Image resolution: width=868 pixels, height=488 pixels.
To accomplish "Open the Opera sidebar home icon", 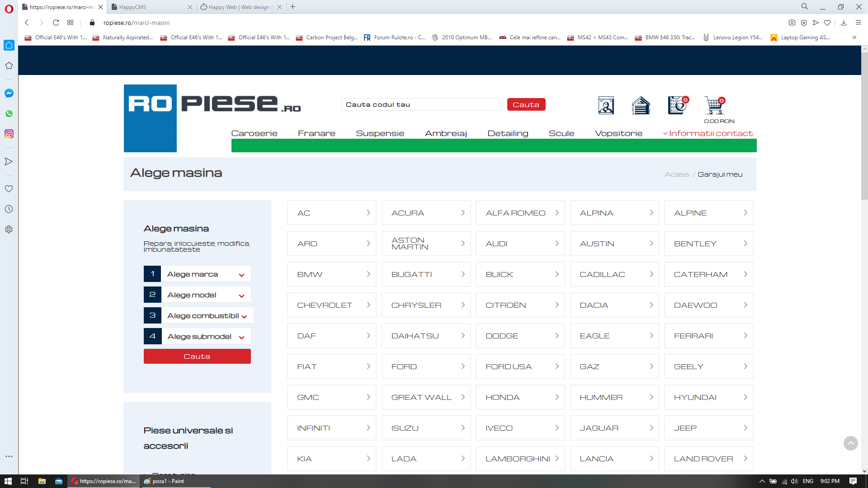I will [9, 45].
